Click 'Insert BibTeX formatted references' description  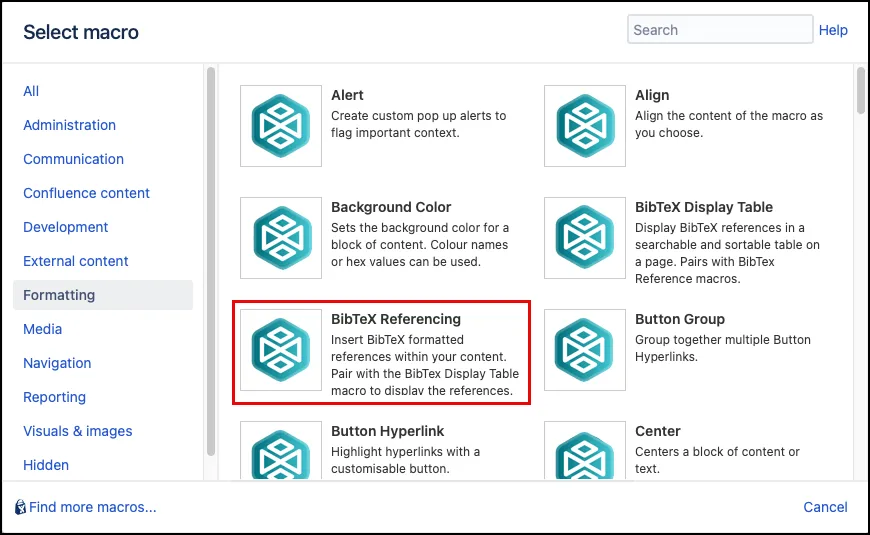(x=425, y=365)
